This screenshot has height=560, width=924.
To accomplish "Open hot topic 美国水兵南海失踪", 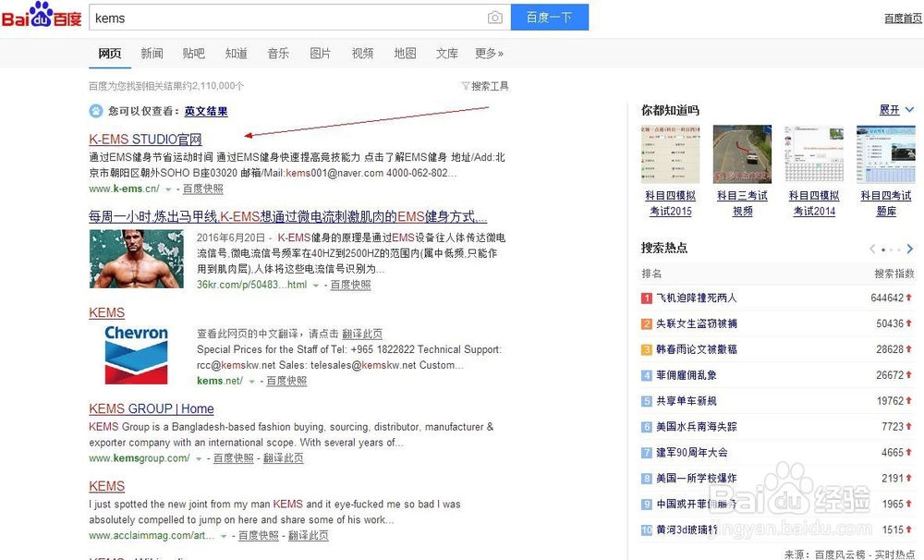I will click(x=697, y=427).
